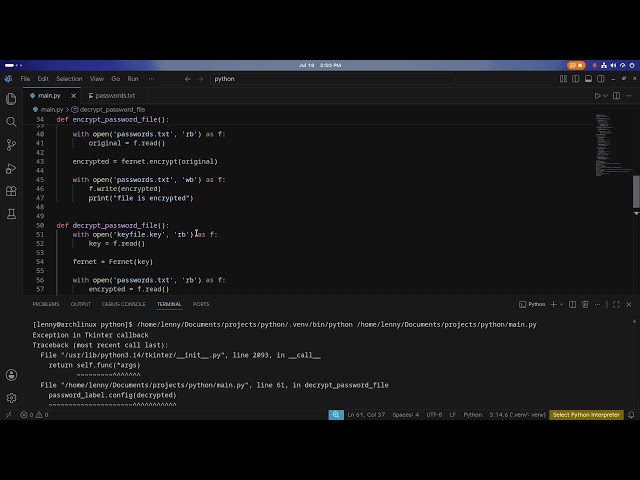Viewport: 640px width, 480px height.
Task: Open the additional menus ellipsis in menu bar
Action: 151,79
